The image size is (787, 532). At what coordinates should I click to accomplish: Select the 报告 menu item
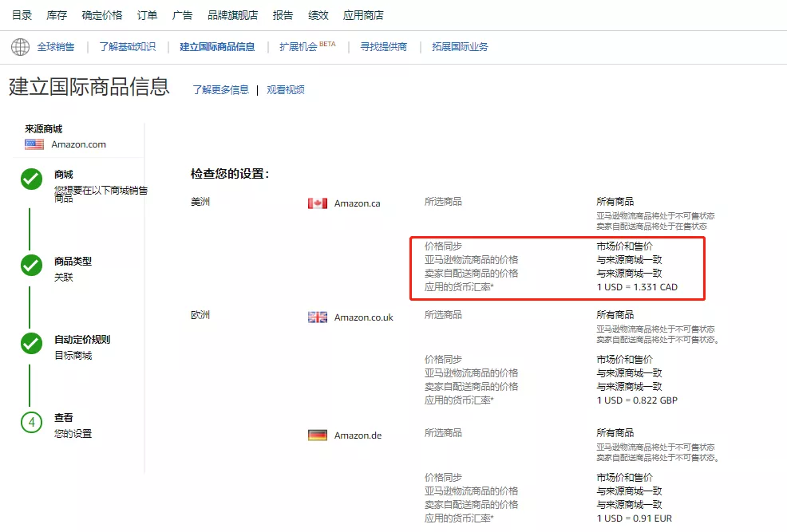click(283, 14)
